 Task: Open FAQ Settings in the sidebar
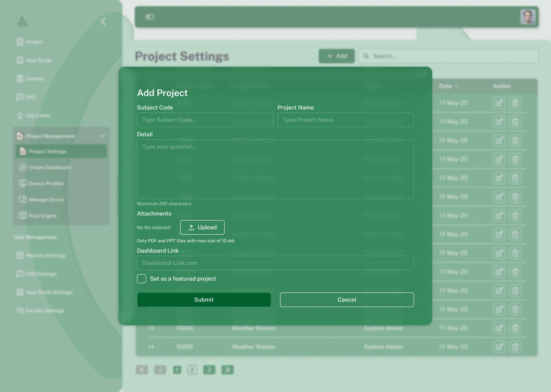point(36,274)
